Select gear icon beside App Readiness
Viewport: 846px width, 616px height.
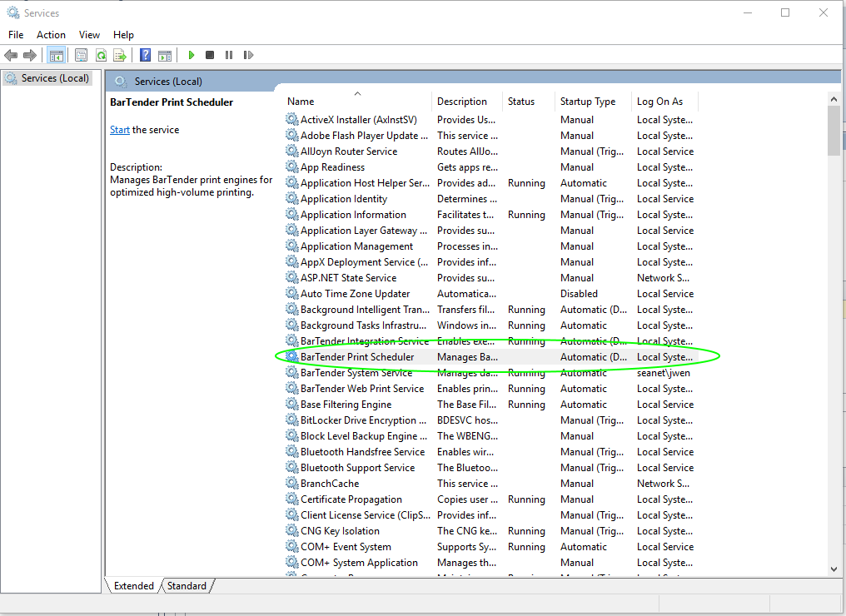coord(292,166)
